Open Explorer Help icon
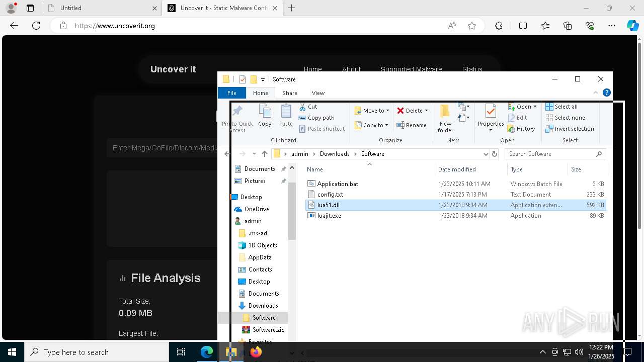The width and height of the screenshot is (644, 362). click(x=607, y=93)
